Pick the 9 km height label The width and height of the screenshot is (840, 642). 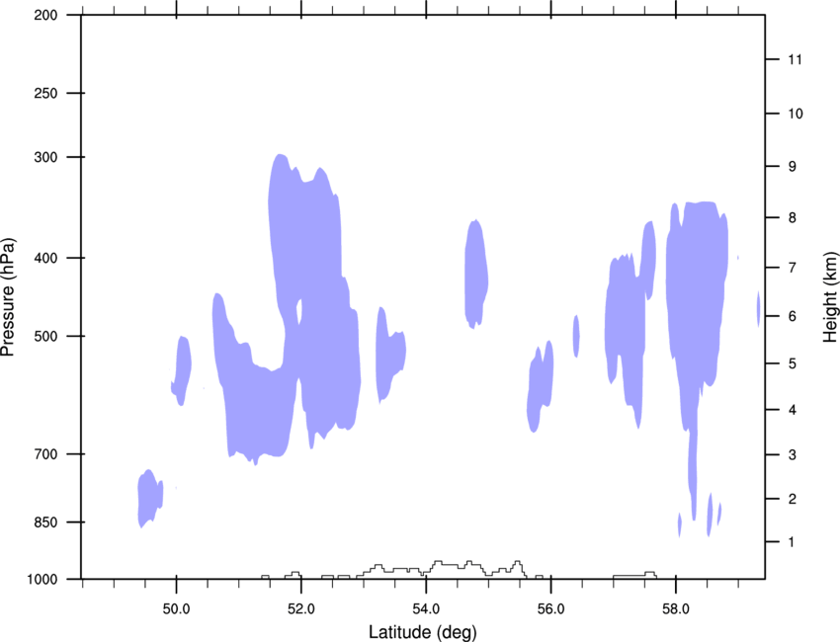tap(793, 167)
